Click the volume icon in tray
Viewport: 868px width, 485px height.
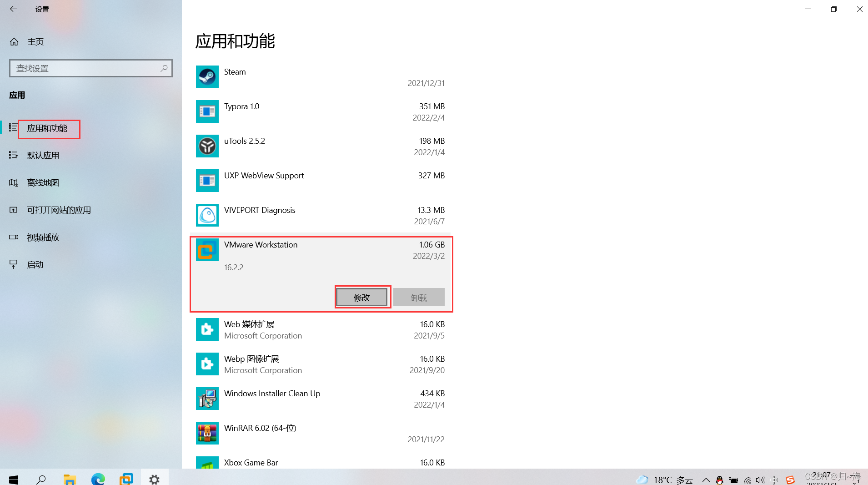[760, 480]
